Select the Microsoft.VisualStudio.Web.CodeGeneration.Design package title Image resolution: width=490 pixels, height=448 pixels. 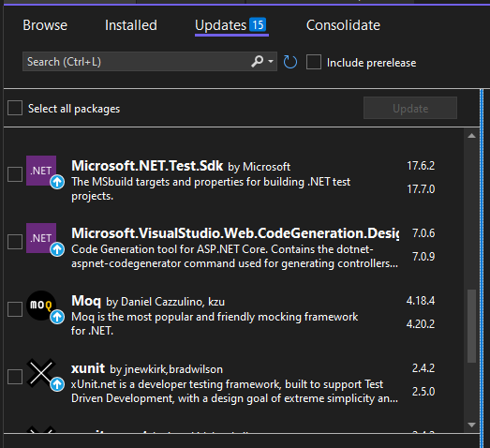pos(235,233)
